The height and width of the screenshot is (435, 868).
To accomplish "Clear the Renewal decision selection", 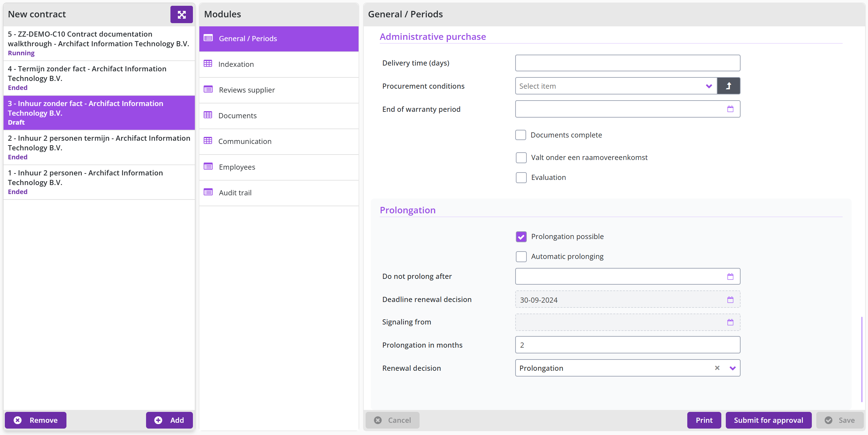I will tap(717, 368).
